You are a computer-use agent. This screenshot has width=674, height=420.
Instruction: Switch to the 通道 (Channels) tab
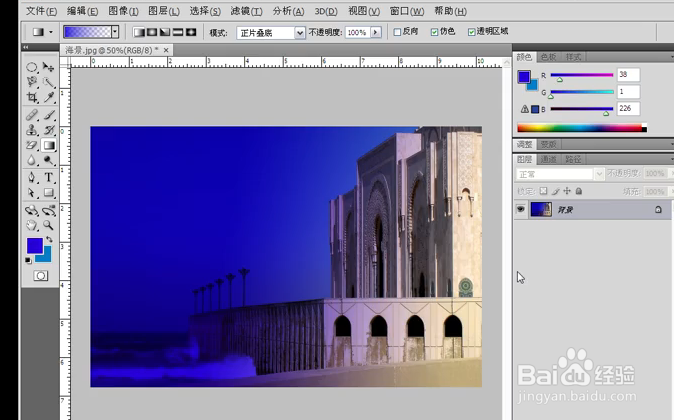pos(548,159)
